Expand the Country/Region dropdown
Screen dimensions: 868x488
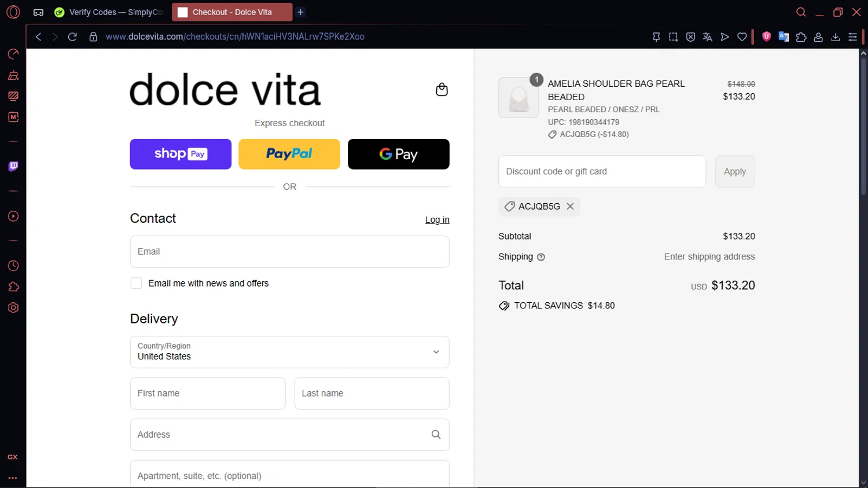290,352
